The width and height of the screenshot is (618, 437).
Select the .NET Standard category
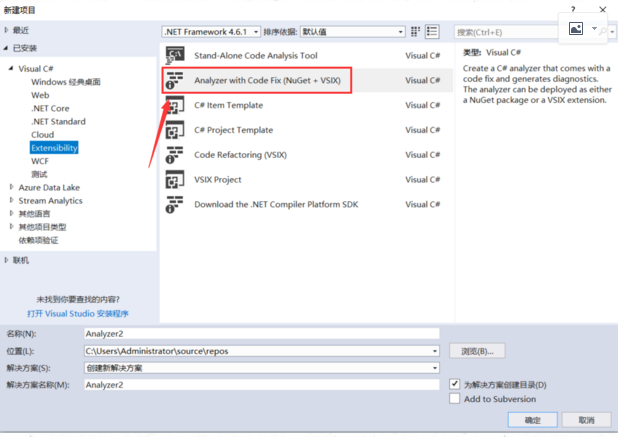(x=58, y=122)
